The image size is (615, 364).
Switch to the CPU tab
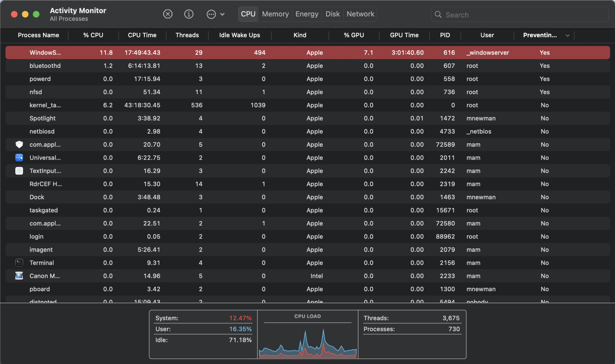(x=248, y=14)
